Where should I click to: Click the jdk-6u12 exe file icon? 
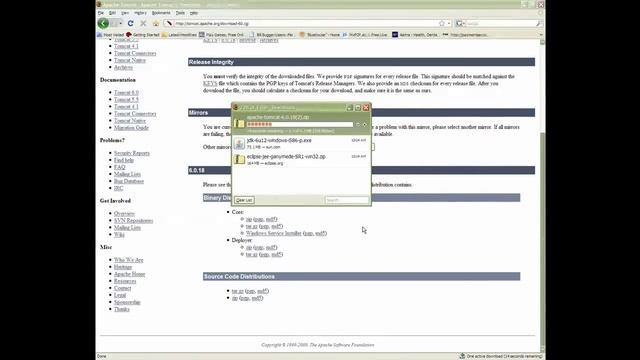[x=240, y=143]
